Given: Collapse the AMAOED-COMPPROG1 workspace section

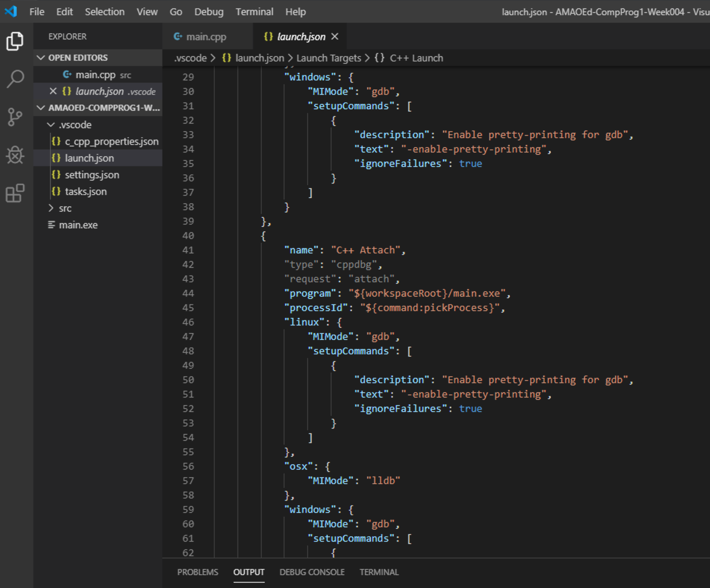Looking at the screenshot, I should 41,108.
